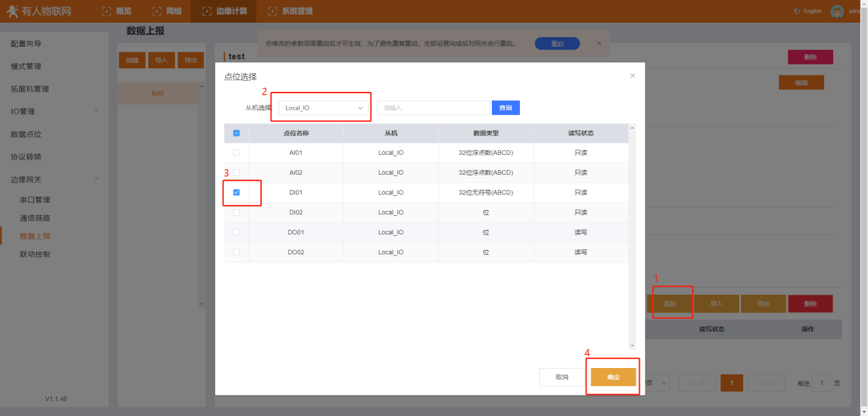Open the Local_IO 从机选择 dropdown
This screenshot has width=868, height=416.
324,108
